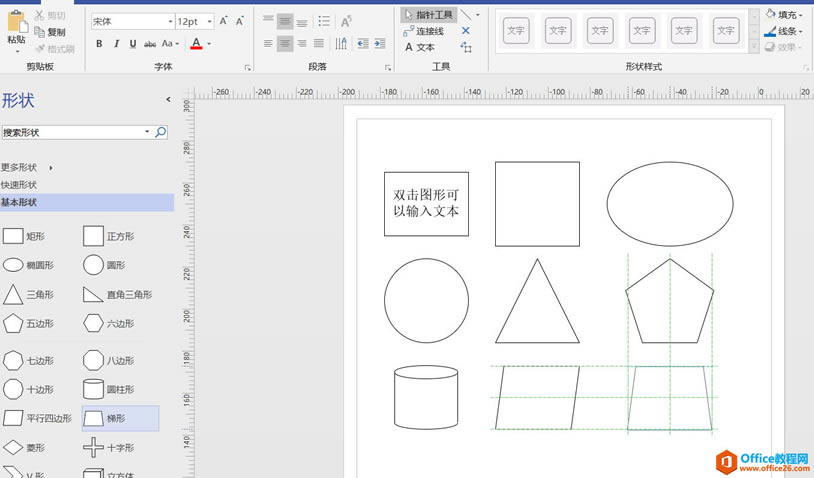
Task: Select the 圆柱形 cylinder stencil shape
Action: point(108,389)
